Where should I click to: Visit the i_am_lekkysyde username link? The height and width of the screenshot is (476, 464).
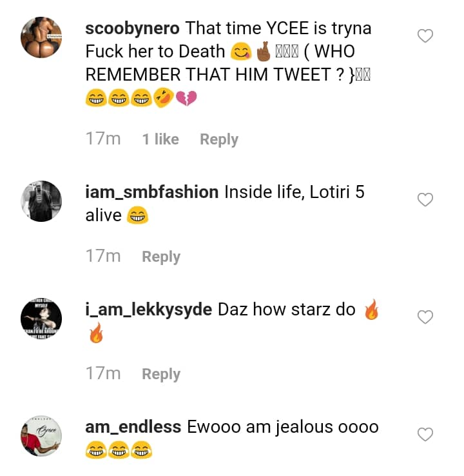pyautogui.click(x=149, y=310)
